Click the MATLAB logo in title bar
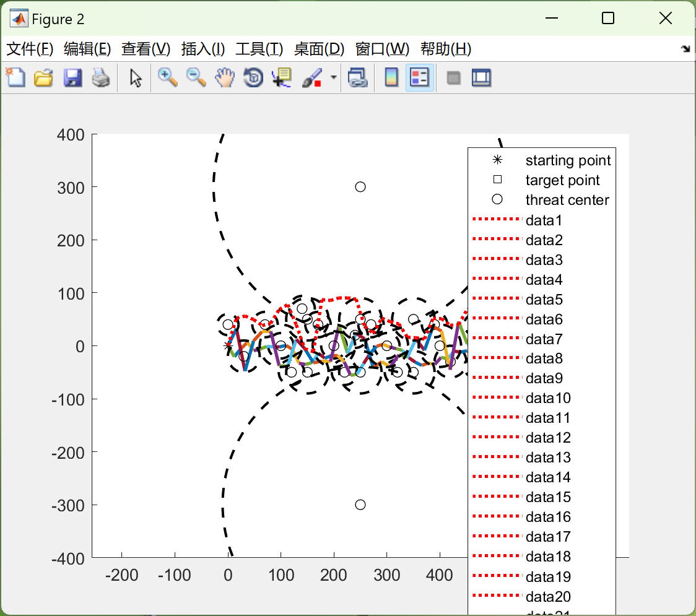696x616 pixels. click(x=19, y=19)
